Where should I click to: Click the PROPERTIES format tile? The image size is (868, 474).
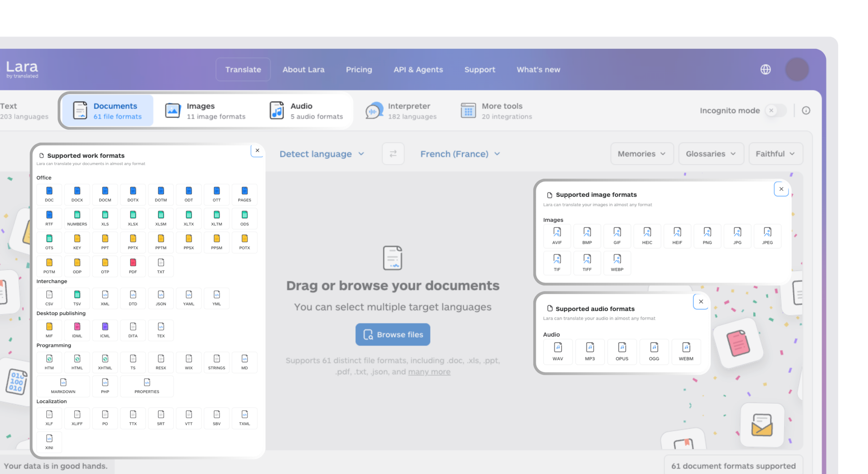[147, 386]
